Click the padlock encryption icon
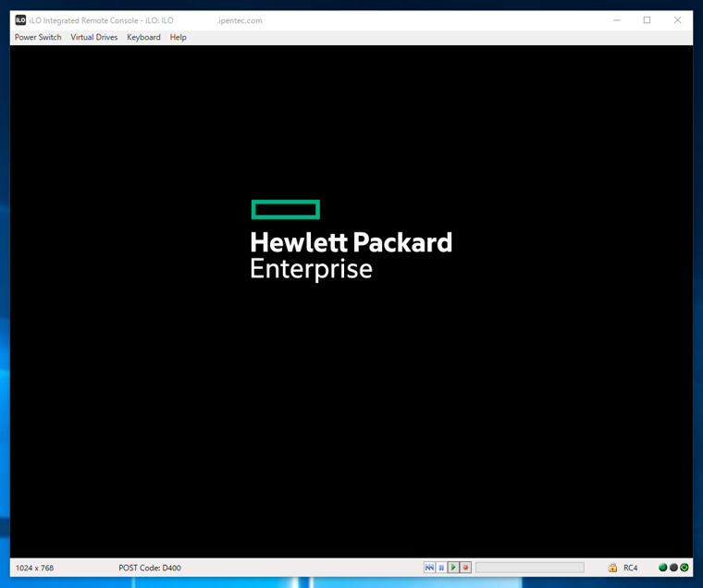Screen dimensions: 703x588 click(612, 568)
